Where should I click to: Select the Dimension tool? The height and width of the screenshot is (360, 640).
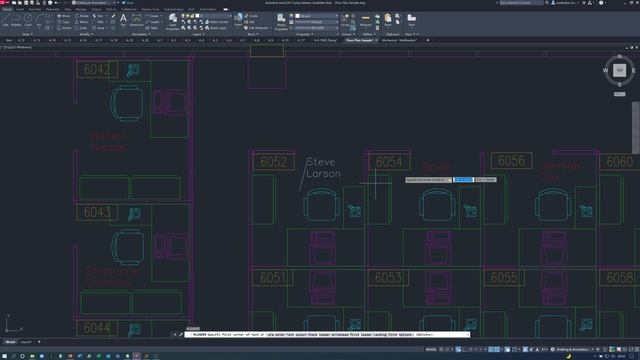(136, 20)
